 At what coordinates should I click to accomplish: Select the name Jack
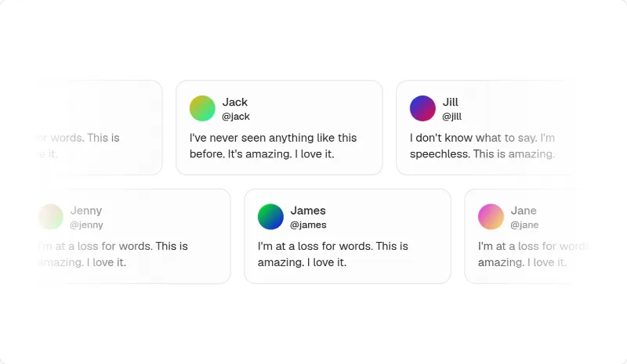point(234,103)
